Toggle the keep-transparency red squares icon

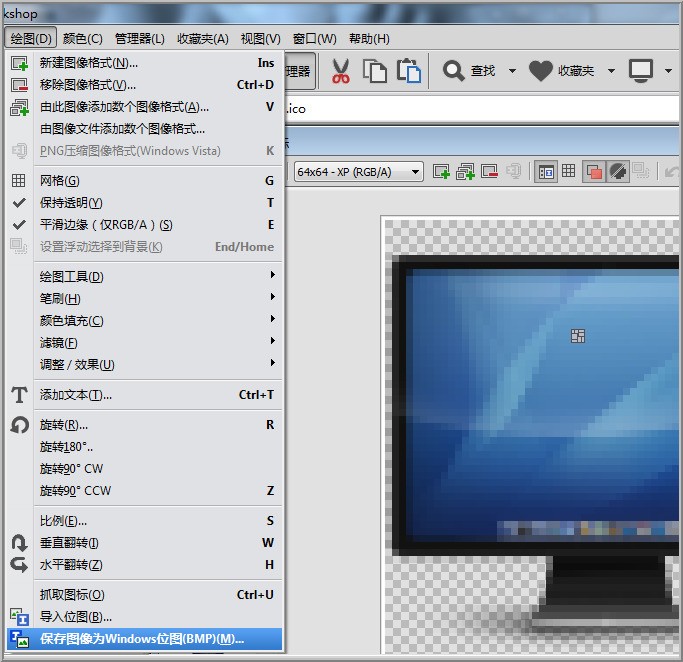[x=594, y=172]
